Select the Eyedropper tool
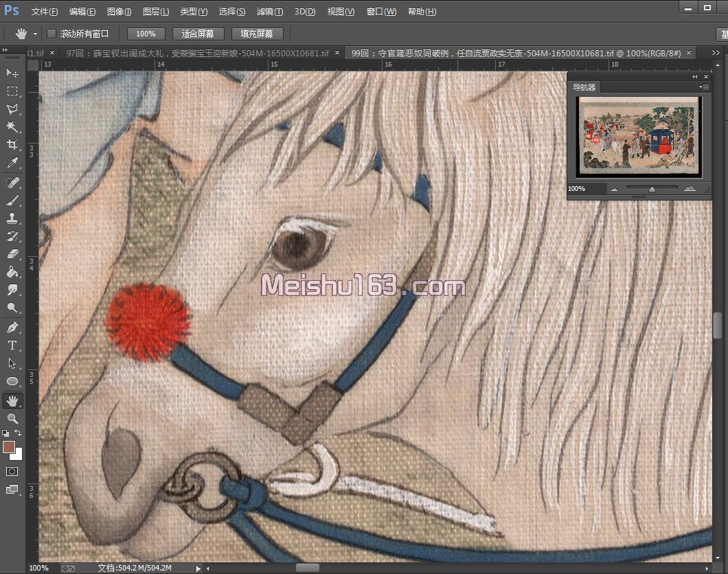 12,163
